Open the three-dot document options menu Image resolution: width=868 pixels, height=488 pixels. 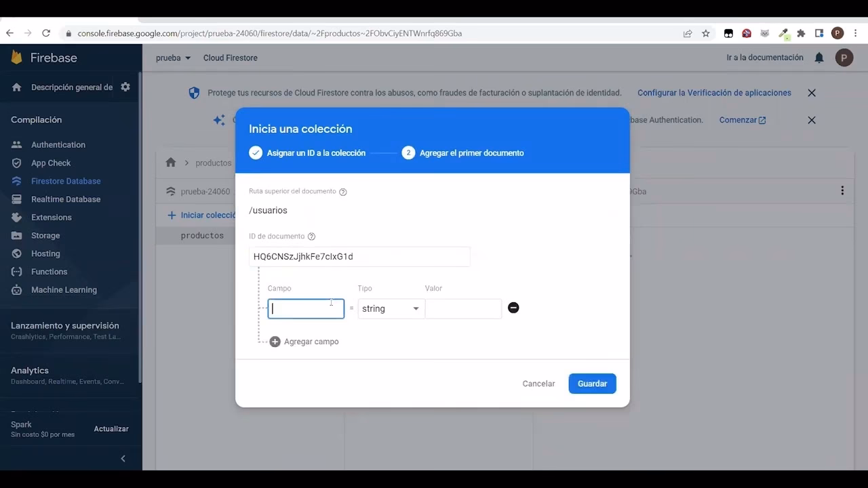[x=842, y=191]
